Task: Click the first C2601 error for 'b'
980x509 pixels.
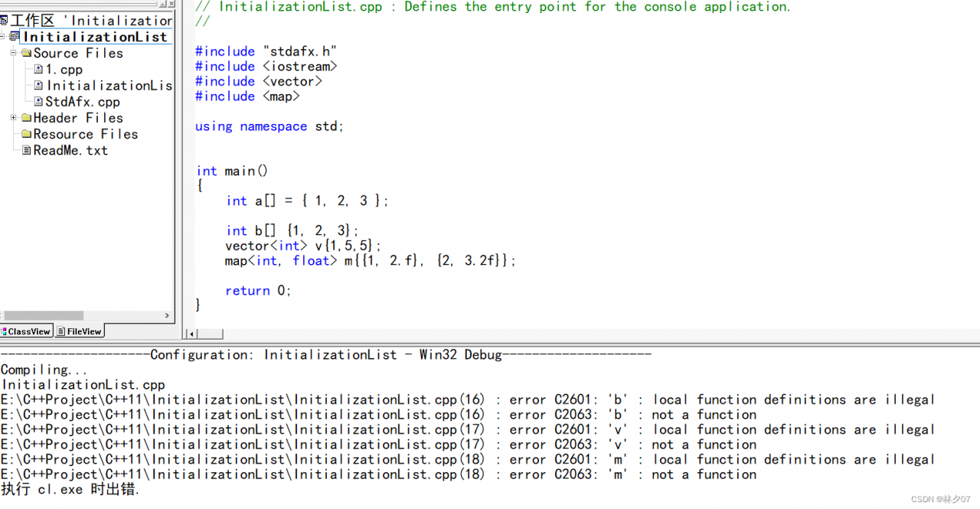Action: 467,400
